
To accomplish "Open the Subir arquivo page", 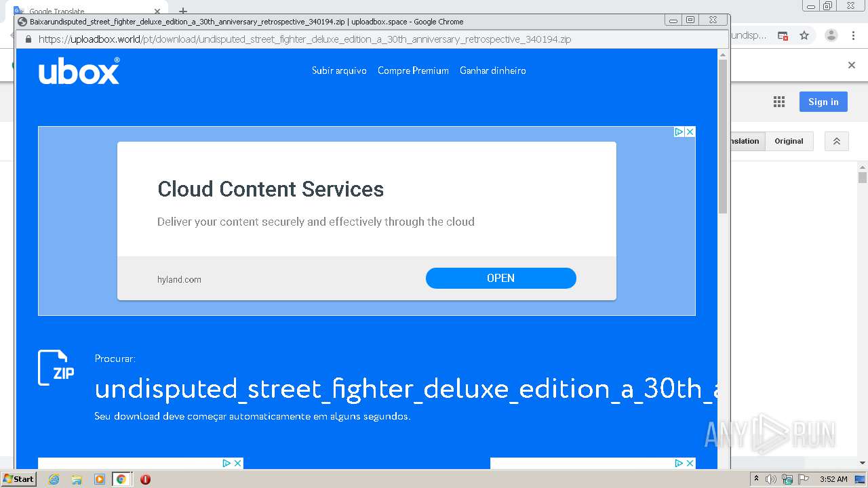I will [339, 70].
